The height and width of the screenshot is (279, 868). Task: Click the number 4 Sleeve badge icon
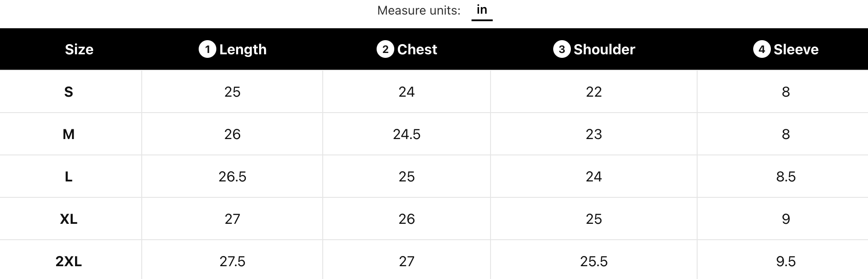coord(762,49)
